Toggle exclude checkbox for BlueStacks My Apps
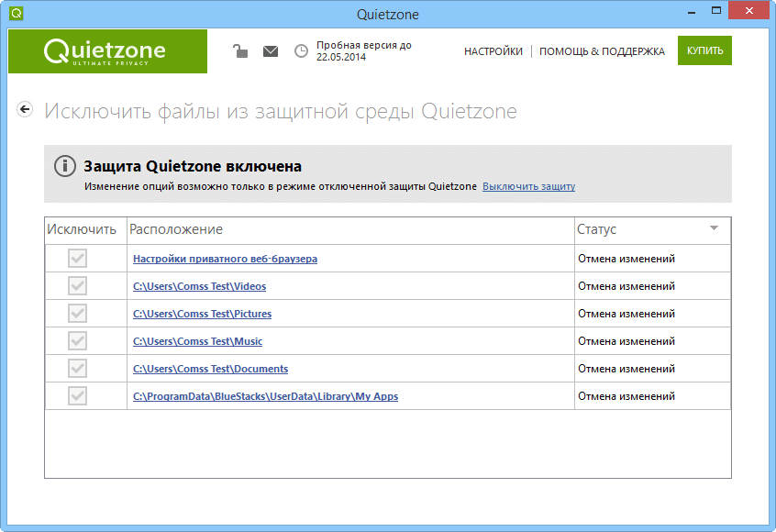Viewport: 776px width, 532px height. [78, 396]
